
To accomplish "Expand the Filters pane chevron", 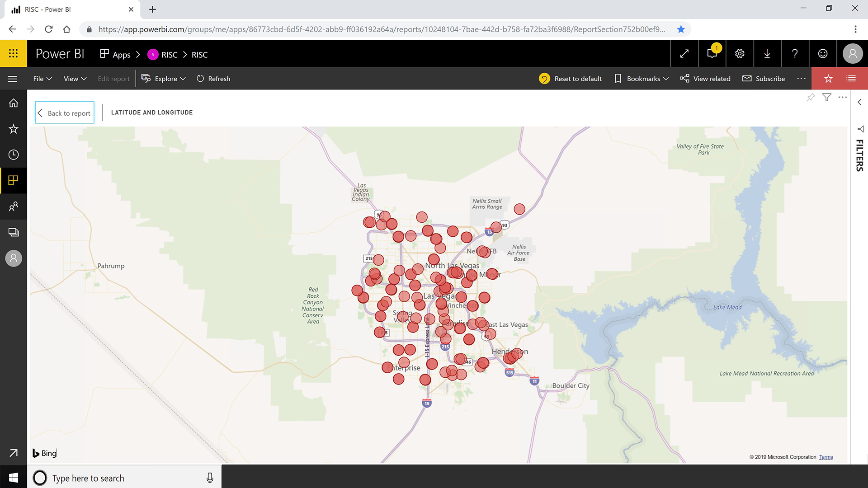I will pyautogui.click(x=859, y=102).
